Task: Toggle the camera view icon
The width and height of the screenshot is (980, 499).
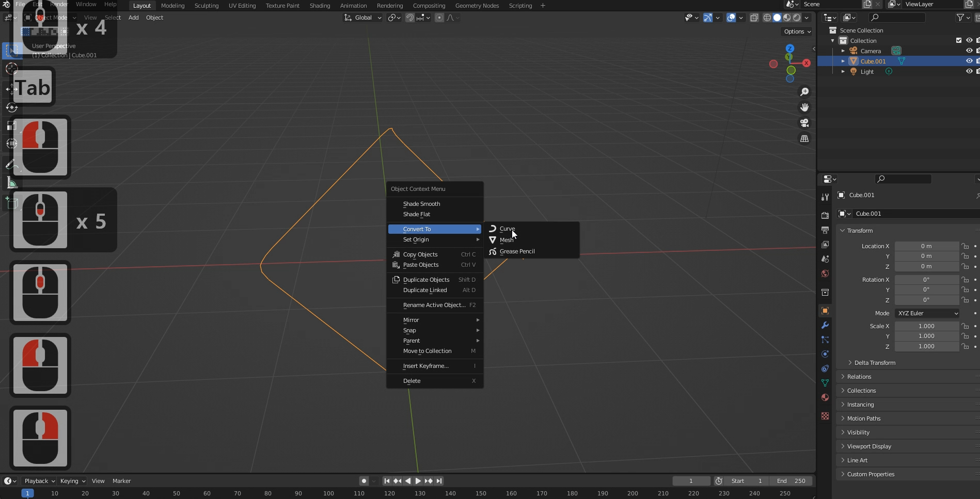Action: (x=804, y=123)
